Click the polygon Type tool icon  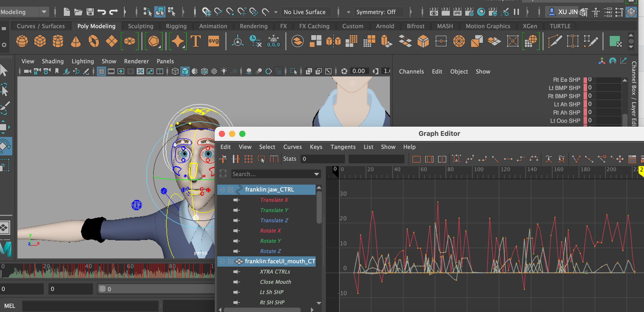tap(195, 41)
